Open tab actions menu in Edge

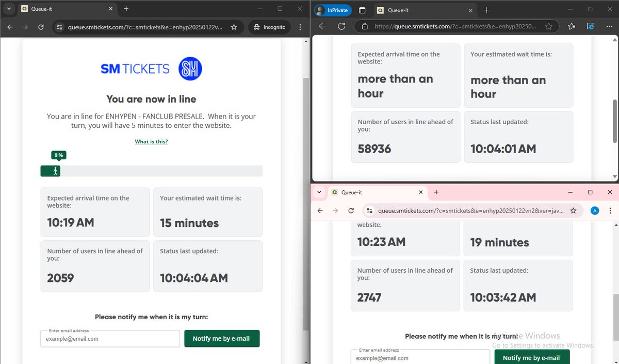pyautogui.click(x=362, y=10)
